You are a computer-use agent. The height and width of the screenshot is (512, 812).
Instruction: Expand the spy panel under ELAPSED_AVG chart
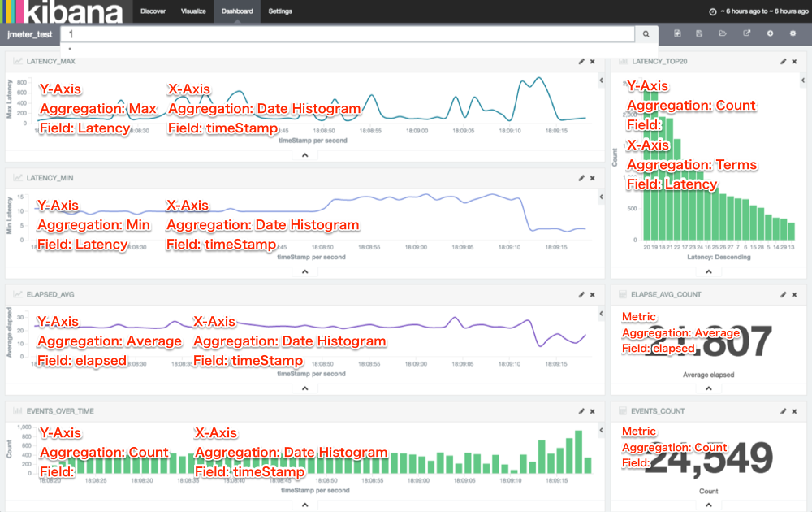tap(305, 388)
